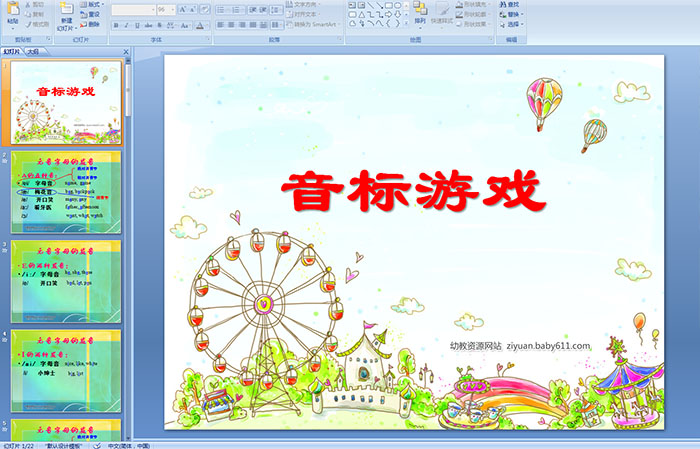Click the Format Painter (格式刷) icon
Viewport: 700px width, 449px height.
click(28, 24)
